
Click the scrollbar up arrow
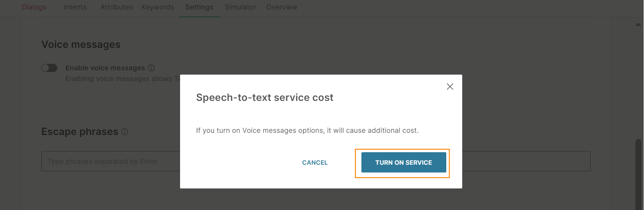tap(638, 25)
